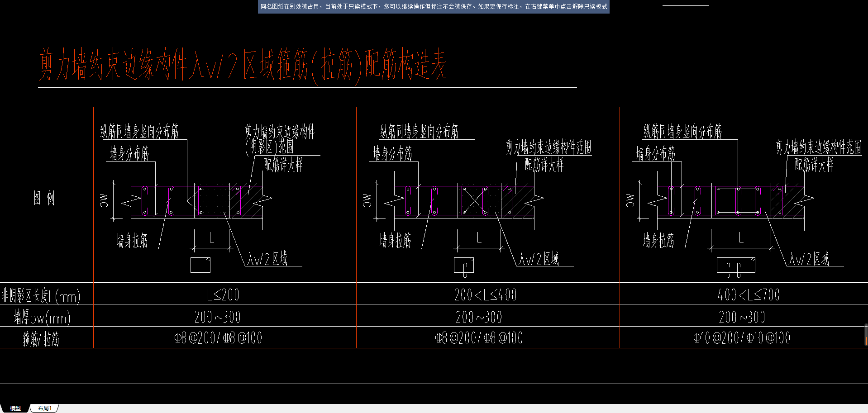Select the 400<L≤700 cell
868x413 pixels.
pyautogui.click(x=749, y=295)
